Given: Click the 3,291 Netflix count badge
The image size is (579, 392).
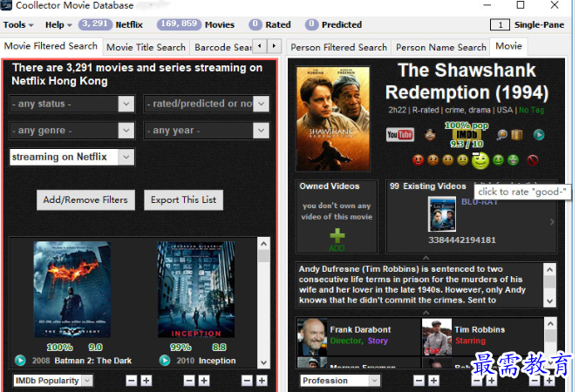Looking at the screenshot, I should pos(95,24).
